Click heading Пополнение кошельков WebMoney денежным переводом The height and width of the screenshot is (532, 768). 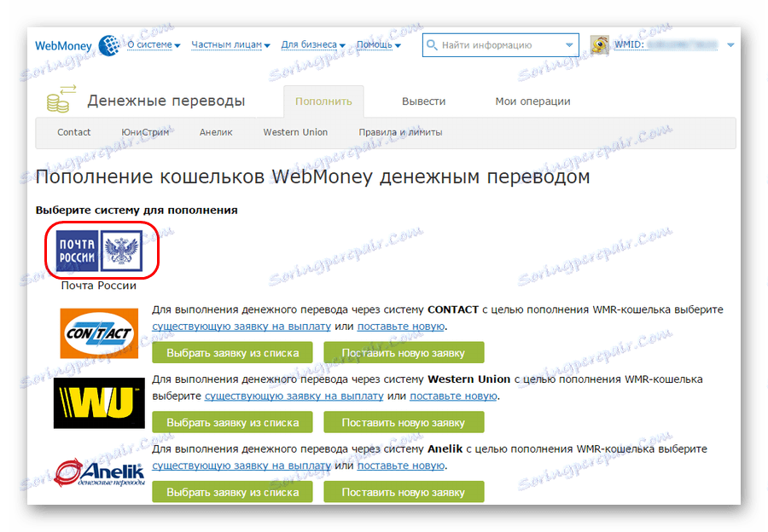tap(312, 176)
